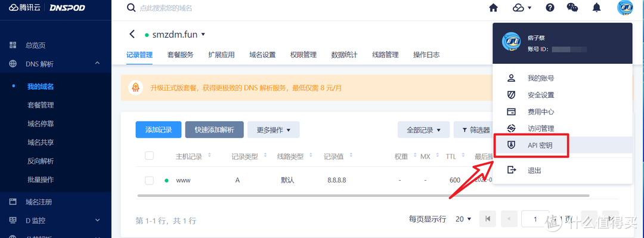Open the WeChat icon in top bar
Viewport: 644px width, 238px height.
click(x=572, y=7)
